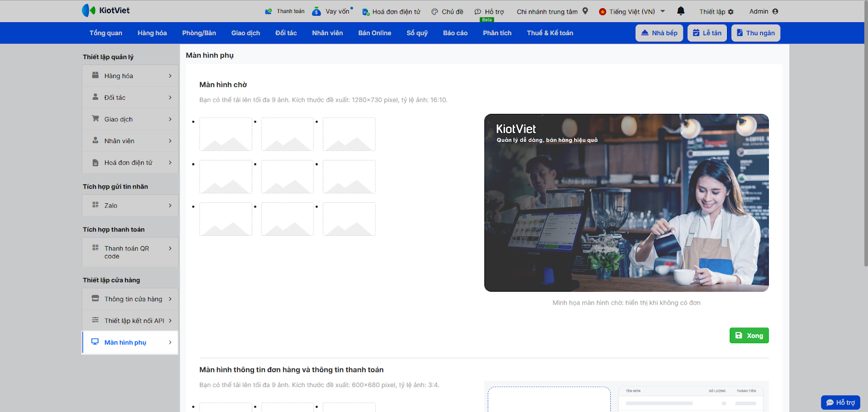
Task: Click the cart icon beside sidebar Giao dịch
Action: pyautogui.click(x=95, y=119)
